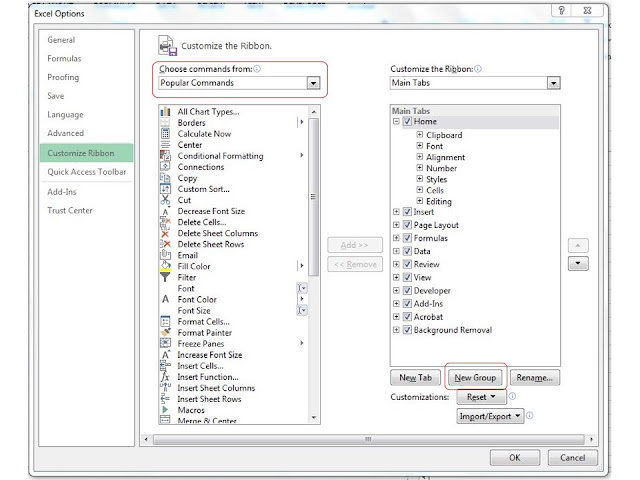Toggle the Review tab checkbox
This screenshot has height=480, width=640.
click(407, 264)
